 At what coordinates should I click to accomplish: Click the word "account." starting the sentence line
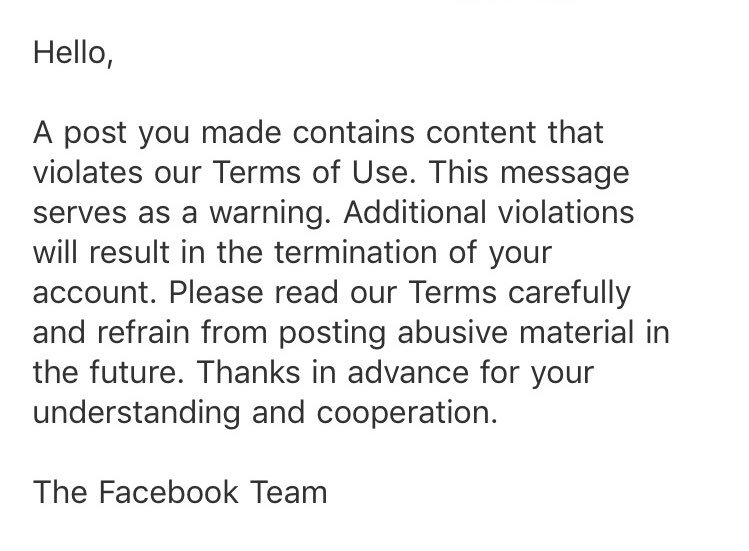coord(95,292)
